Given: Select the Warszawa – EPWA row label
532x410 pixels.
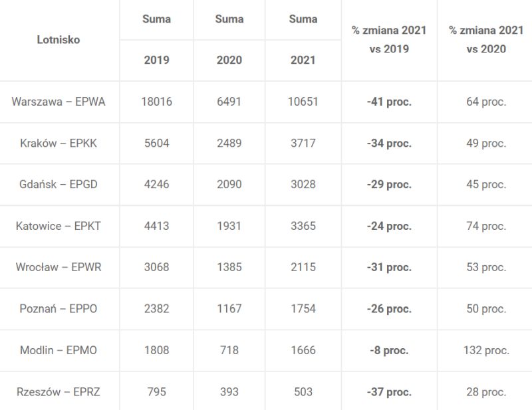Looking at the screenshot, I should point(59,102).
